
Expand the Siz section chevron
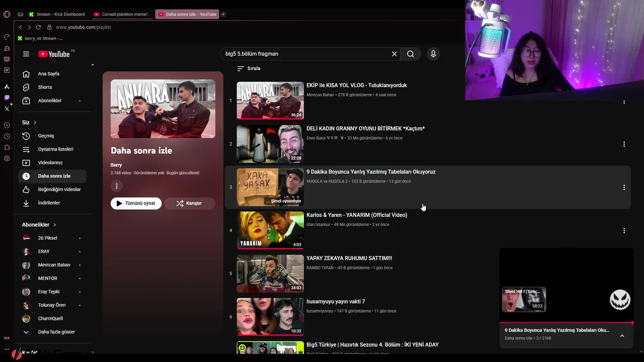35,123
